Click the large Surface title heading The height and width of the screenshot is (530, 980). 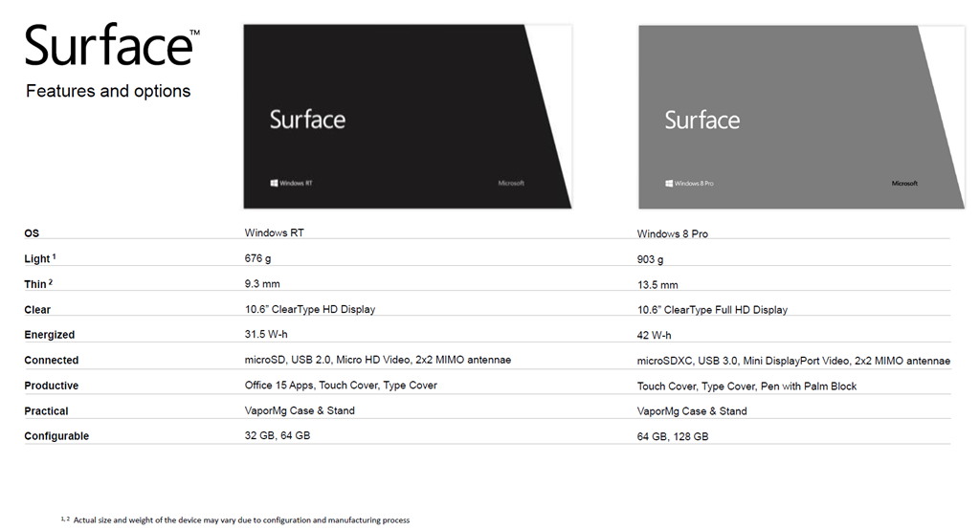(x=112, y=46)
